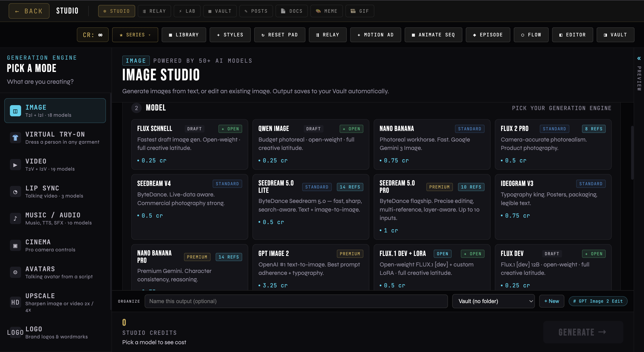Switch to the Lab tab
The width and height of the screenshot is (644, 352).
187,11
